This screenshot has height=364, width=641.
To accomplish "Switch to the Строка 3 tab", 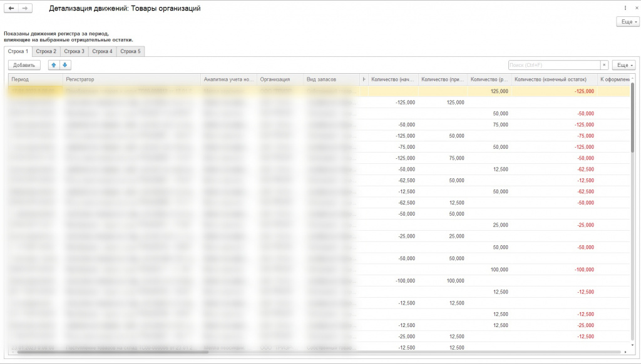I will pos(74,51).
